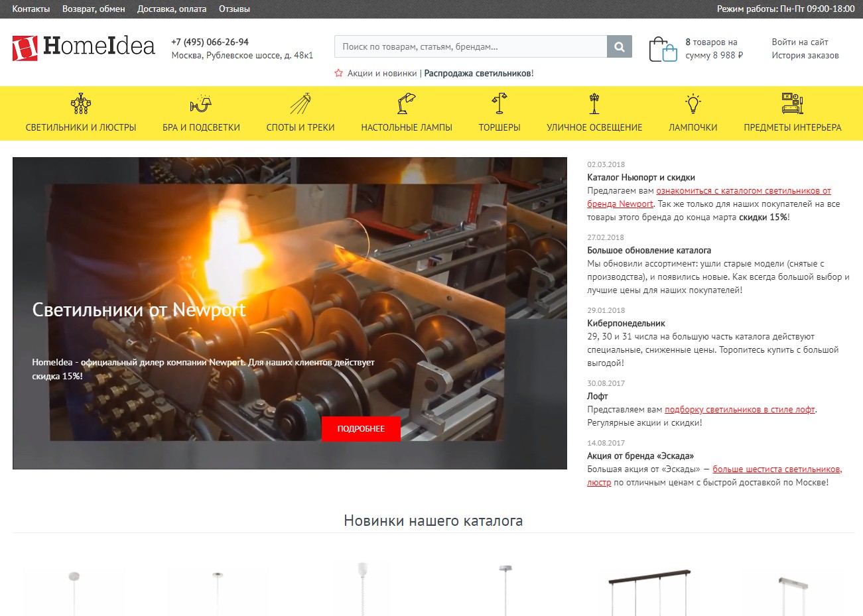
Task: Click the street lamp icon for Уличное освещение
Action: (594, 103)
